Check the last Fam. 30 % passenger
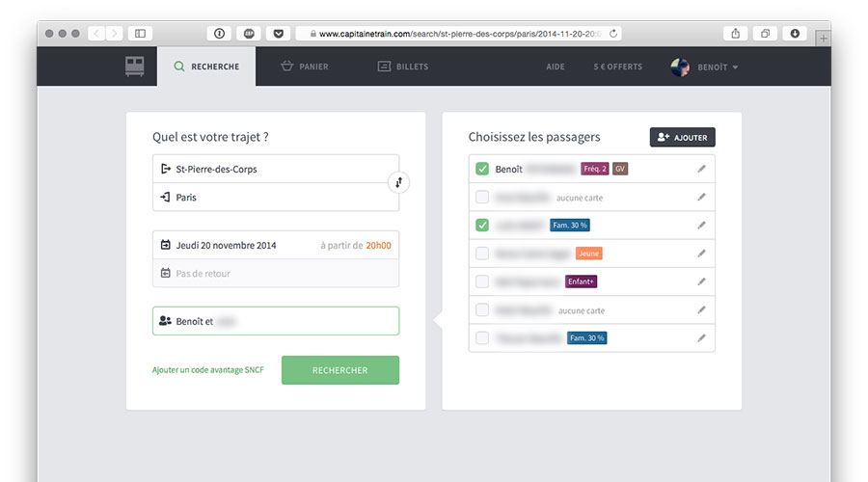The width and height of the screenshot is (868, 482). click(x=482, y=338)
